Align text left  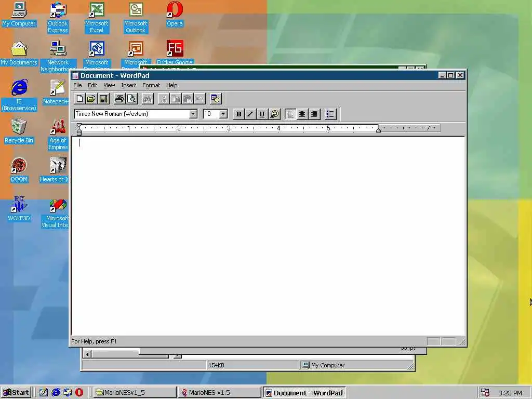point(290,114)
